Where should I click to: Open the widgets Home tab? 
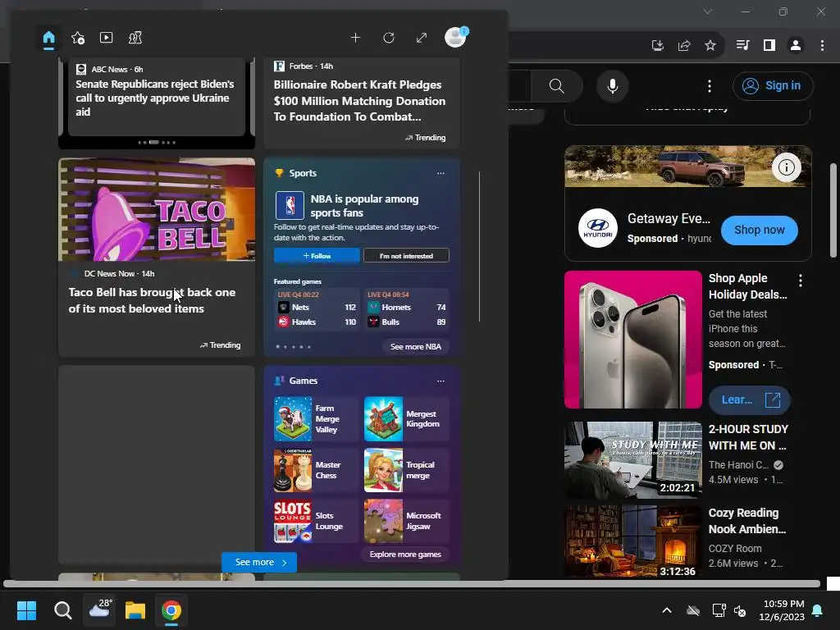48,38
